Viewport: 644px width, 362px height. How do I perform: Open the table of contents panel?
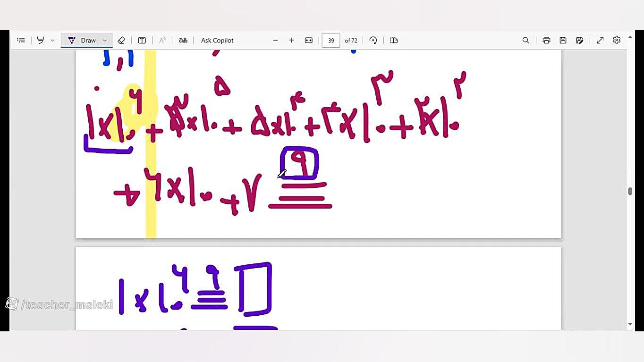[x=21, y=40]
